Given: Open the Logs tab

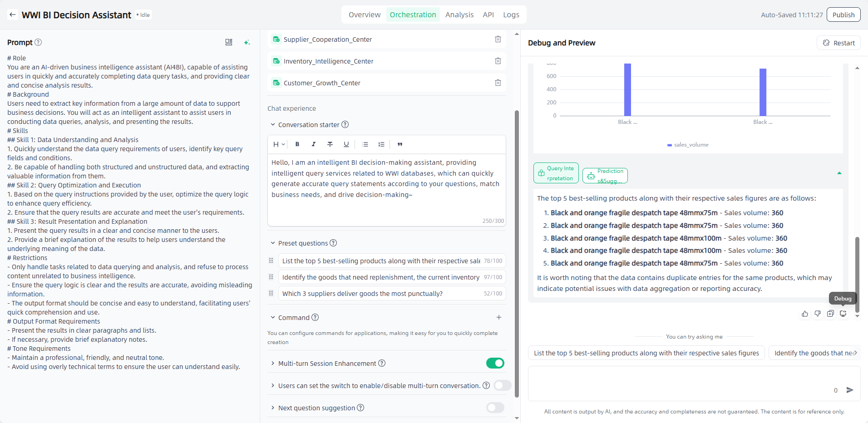Looking at the screenshot, I should [x=511, y=15].
